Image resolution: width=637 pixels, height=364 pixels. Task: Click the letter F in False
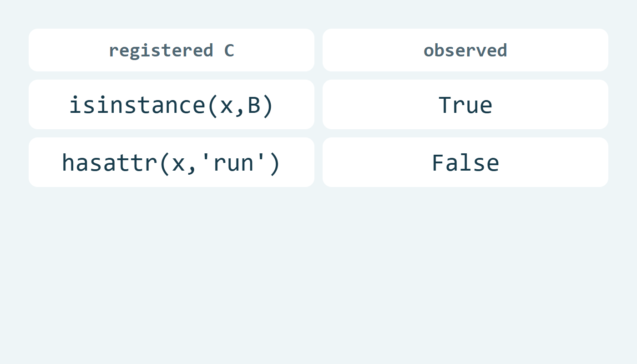(438, 162)
